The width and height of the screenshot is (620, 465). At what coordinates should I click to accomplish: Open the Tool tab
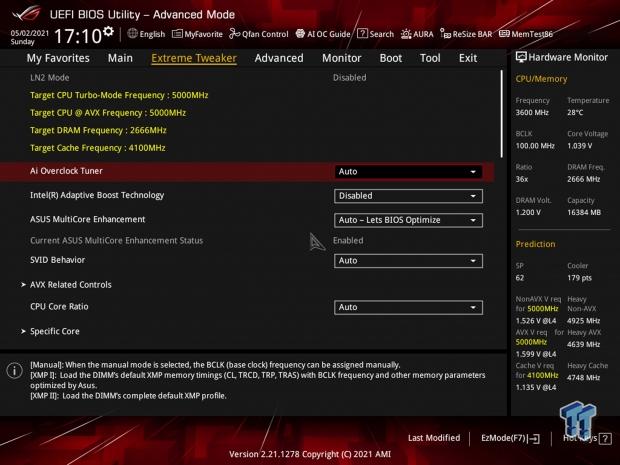click(x=430, y=58)
